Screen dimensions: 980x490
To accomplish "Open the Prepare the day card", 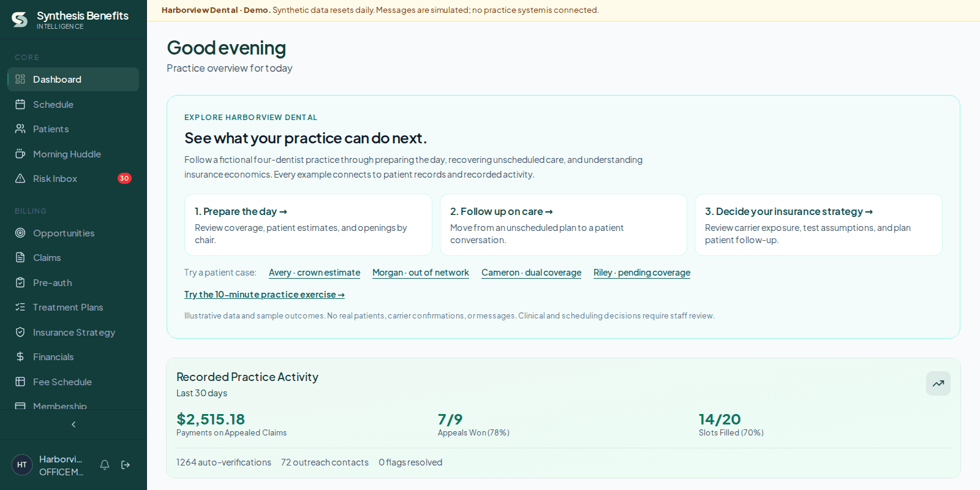I will pyautogui.click(x=308, y=225).
